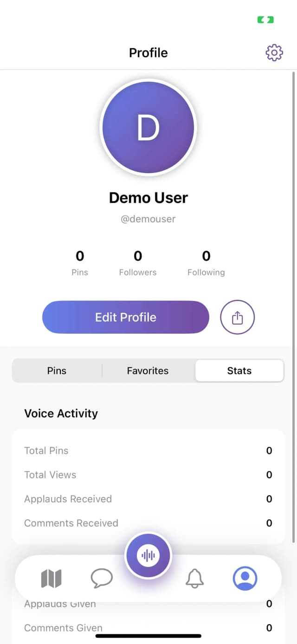Tap the voice recording waveform button
The width and height of the screenshot is (297, 644).
tap(148, 555)
